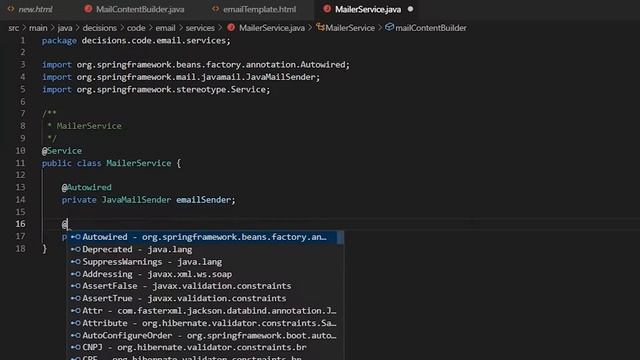Open the main breadcrumb segment
This screenshot has width=640, height=360.
click(38, 28)
